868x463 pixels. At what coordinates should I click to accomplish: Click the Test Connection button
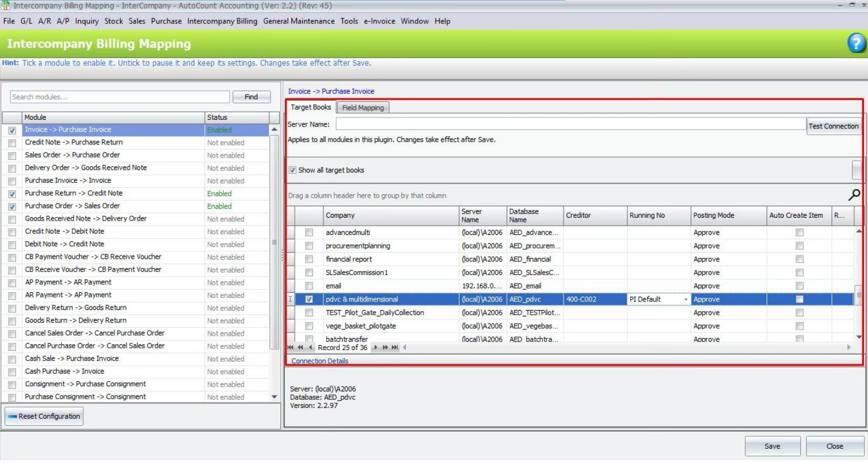point(833,126)
